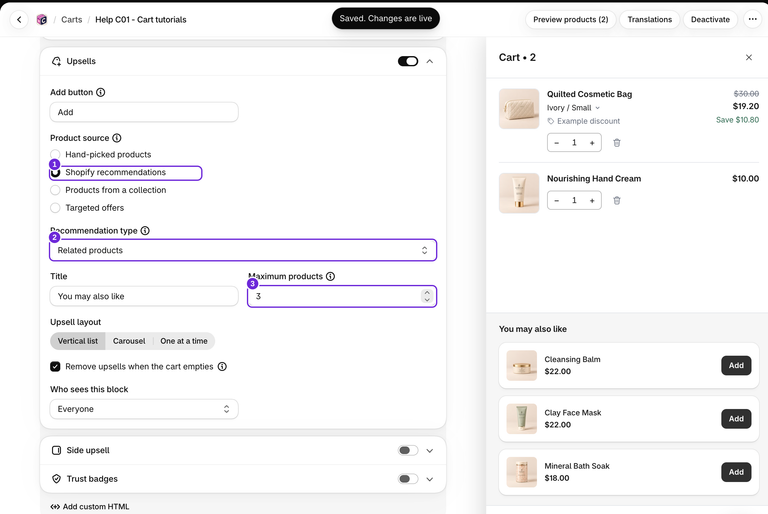Enable the Trust badges toggle
The image size is (768, 514).
click(x=408, y=479)
